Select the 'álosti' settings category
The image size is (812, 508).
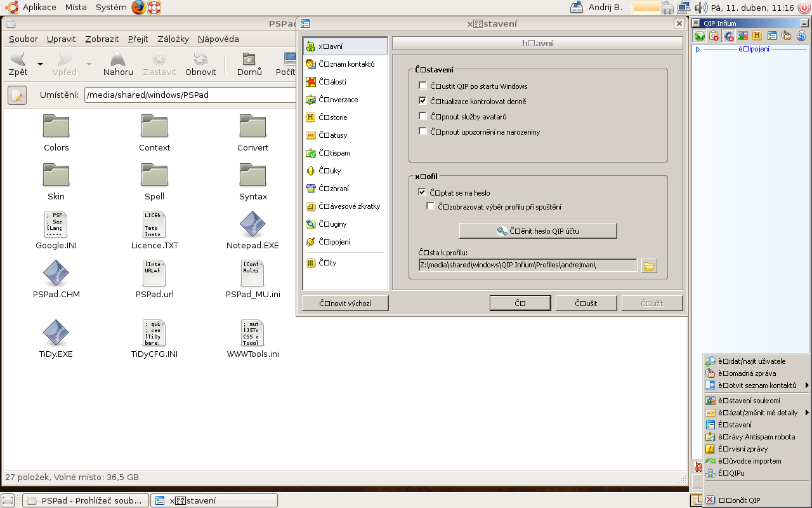tap(345, 82)
